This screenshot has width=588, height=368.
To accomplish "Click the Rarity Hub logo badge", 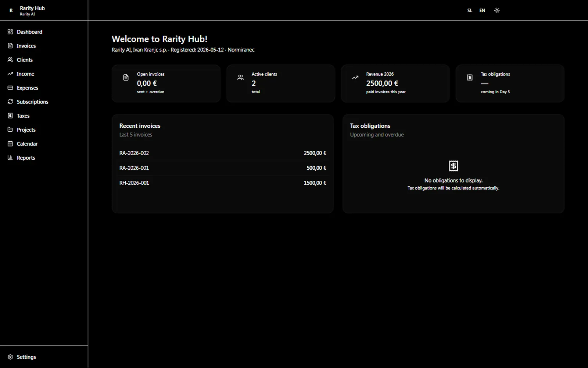I will [11, 10].
